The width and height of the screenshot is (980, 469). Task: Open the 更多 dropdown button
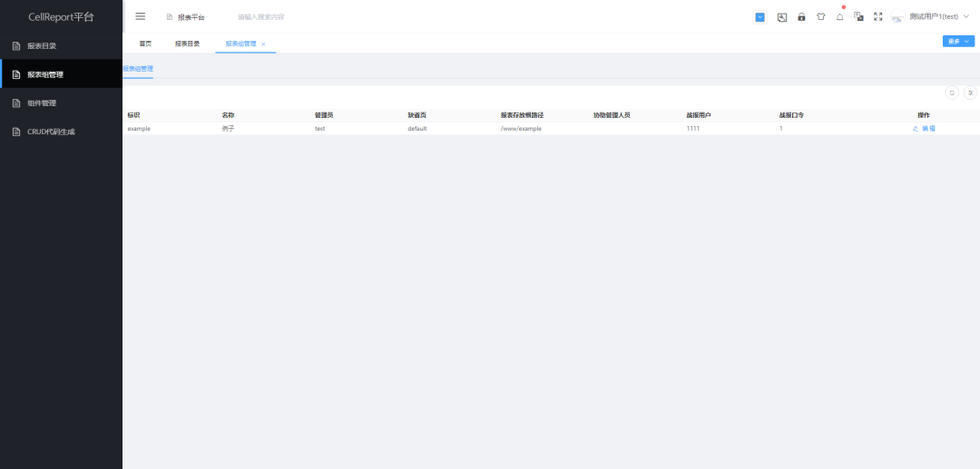click(x=958, y=41)
